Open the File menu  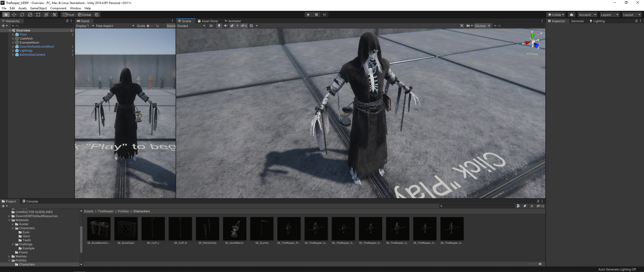tap(4, 8)
